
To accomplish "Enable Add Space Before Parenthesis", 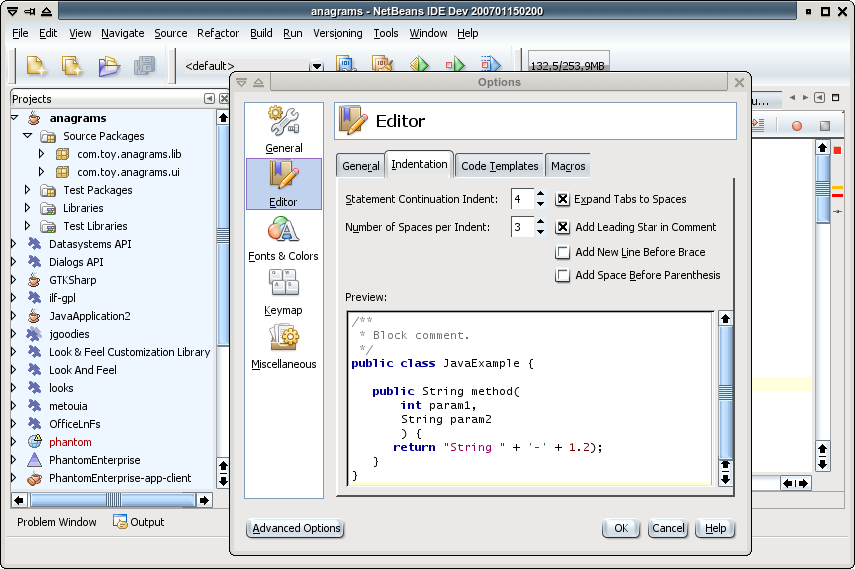I will point(562,275).
